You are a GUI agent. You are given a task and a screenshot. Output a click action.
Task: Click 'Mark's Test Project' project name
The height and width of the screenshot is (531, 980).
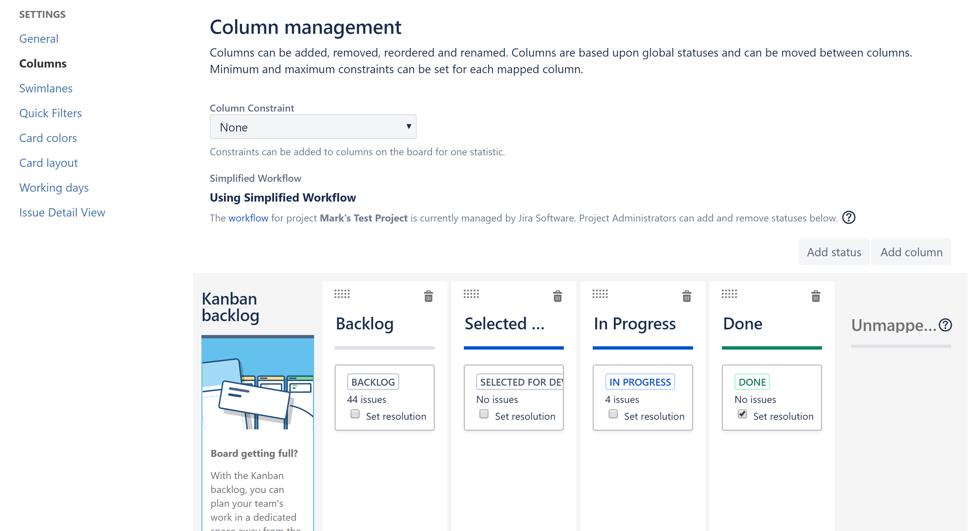(x=364, y=218)
